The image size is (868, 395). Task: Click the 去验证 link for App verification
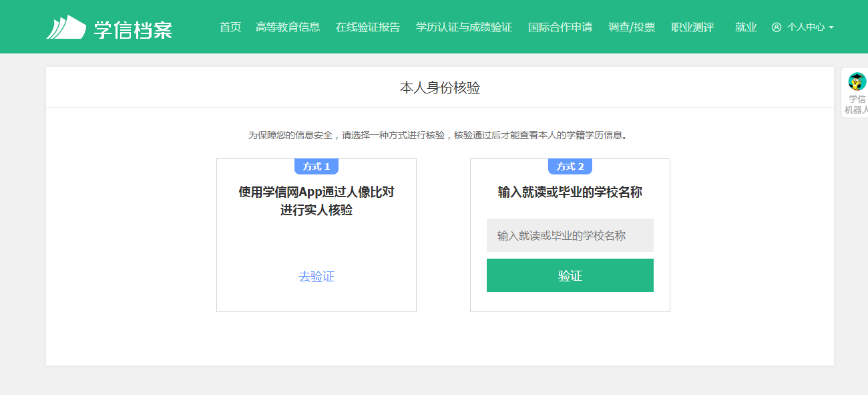point(316,277)
